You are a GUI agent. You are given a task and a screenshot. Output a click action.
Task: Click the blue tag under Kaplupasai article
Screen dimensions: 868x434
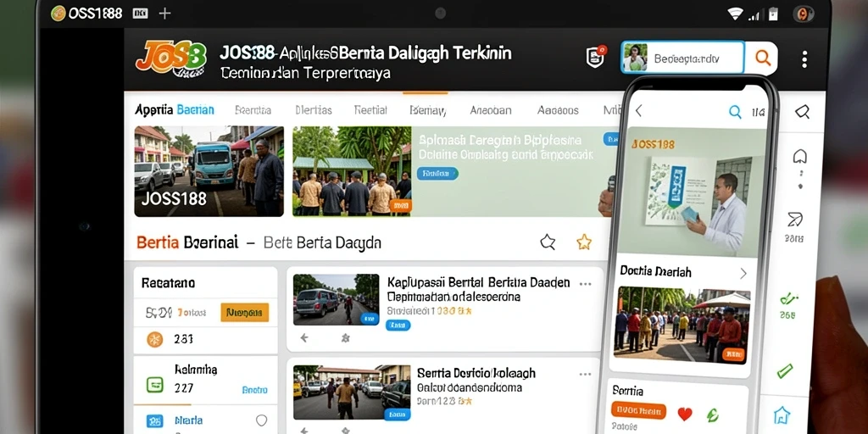(398, 325)
